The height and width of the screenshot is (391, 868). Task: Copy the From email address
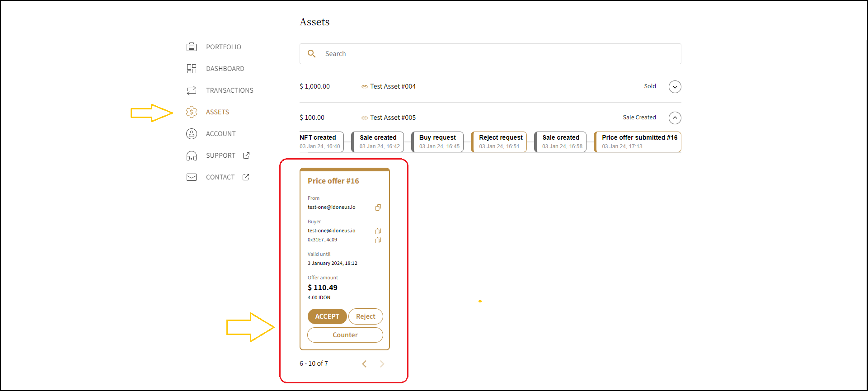coord(378,207)
